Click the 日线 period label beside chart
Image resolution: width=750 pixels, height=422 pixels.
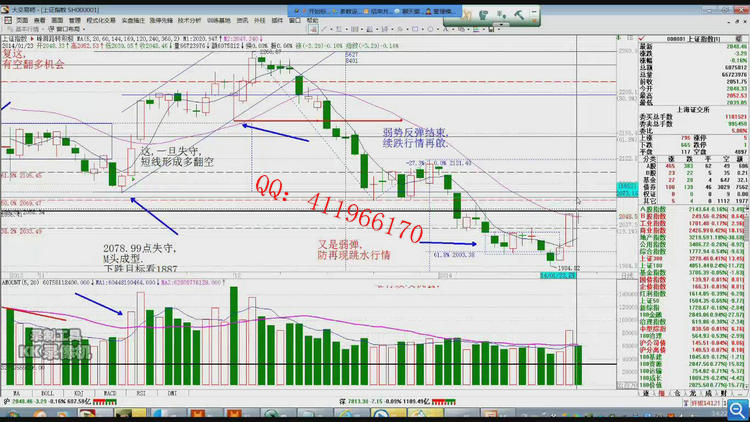coord(626,276)
